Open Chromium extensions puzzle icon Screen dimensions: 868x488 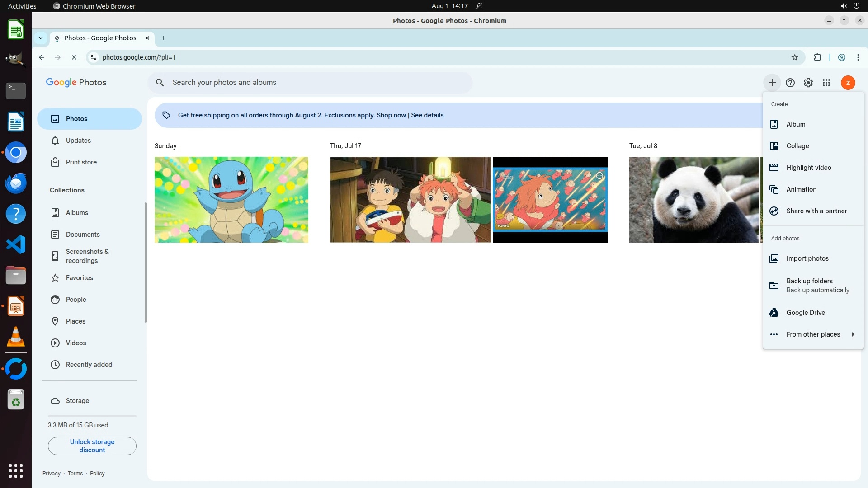click(x=817, y=57)
